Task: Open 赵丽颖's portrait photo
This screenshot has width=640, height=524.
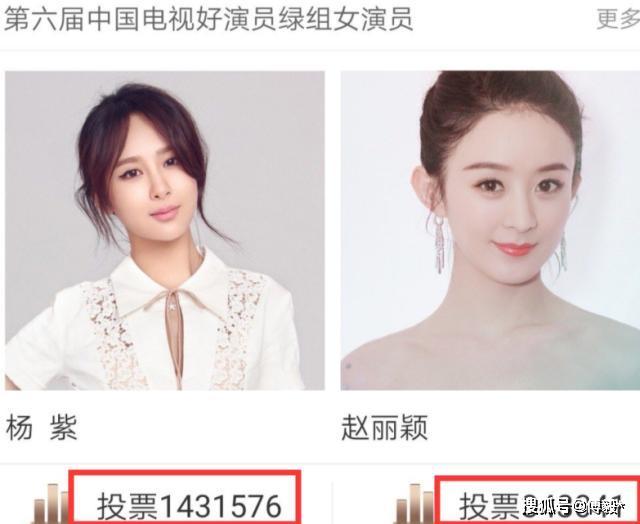Action: click(x=490, y=231)
